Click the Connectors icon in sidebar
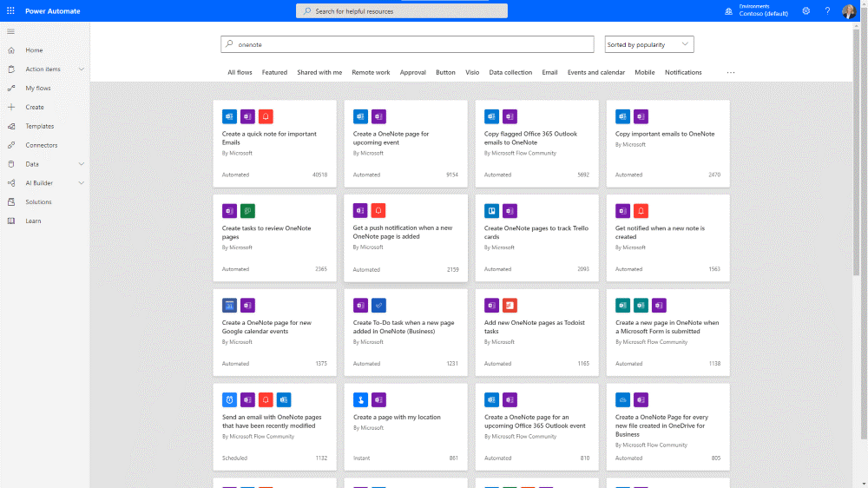 (11, 145)
